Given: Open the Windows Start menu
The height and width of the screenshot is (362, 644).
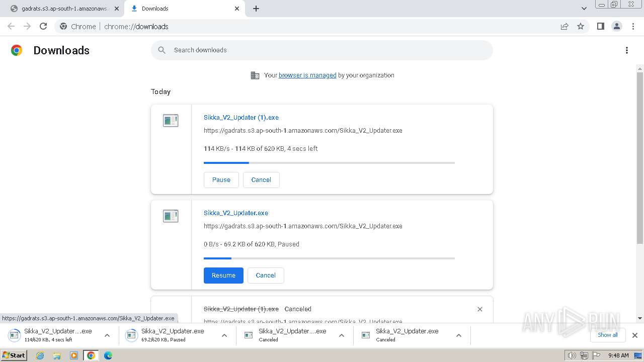Looking at the screenshot, I should [x=14, y=355].
